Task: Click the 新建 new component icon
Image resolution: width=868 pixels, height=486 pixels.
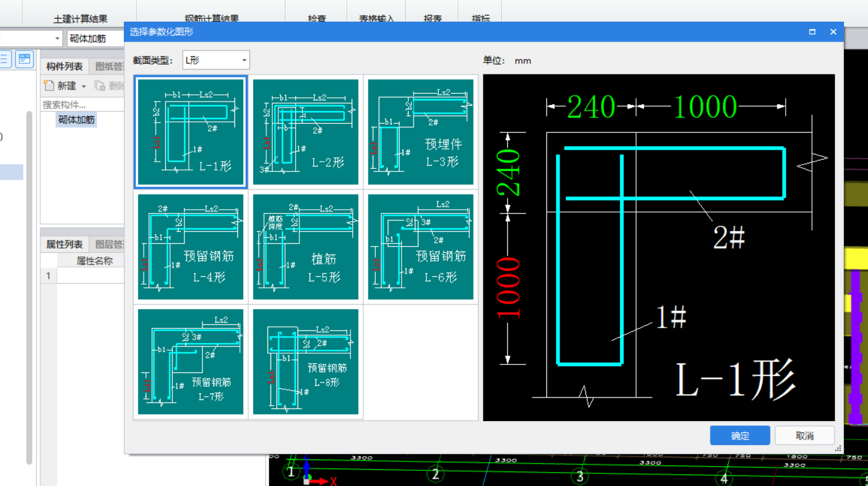Action: [49, 86]
